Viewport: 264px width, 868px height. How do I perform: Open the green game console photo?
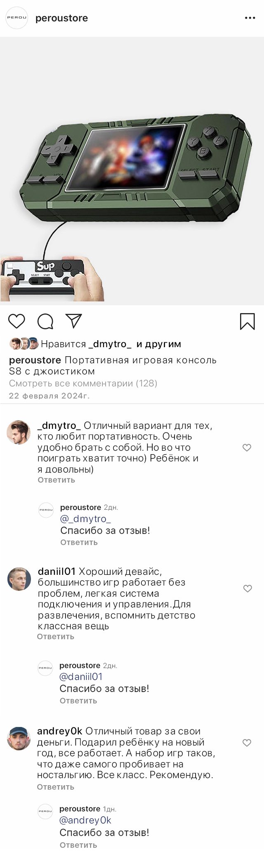(132, 171)
